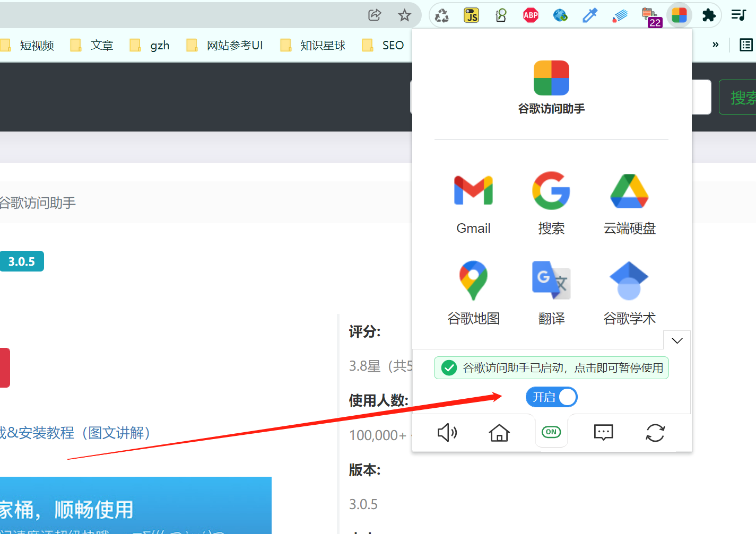Open the browser side panel icon

[x=746, y=45]
